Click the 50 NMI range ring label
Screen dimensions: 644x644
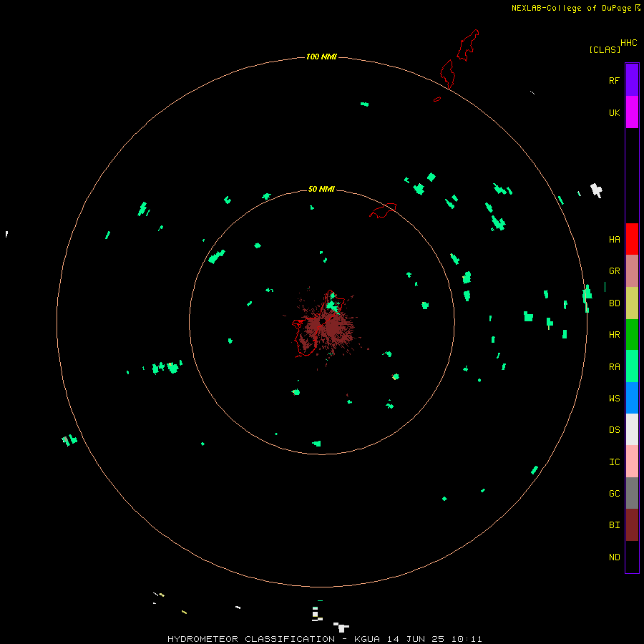[321, 189]
